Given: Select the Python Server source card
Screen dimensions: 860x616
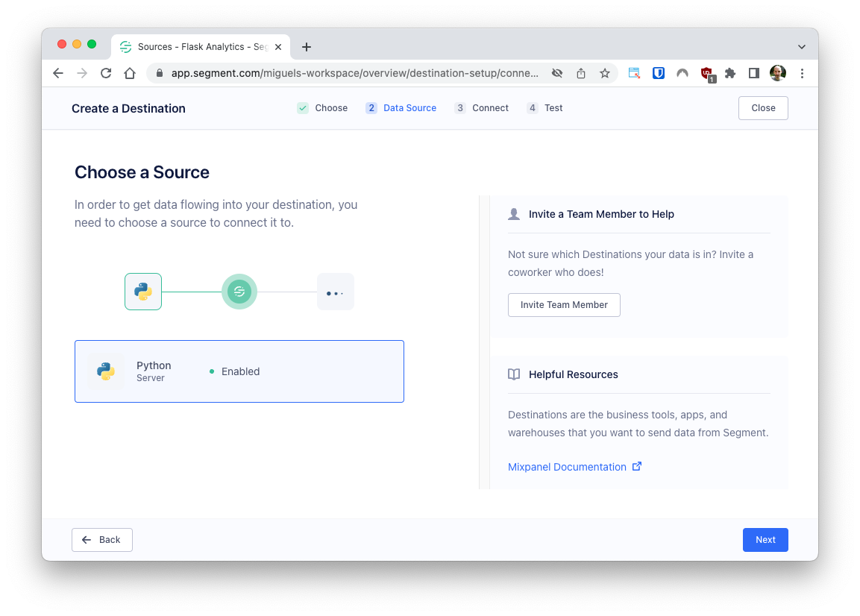Looking at the screenshot, I should pyautogui.click(x=239, y=371).
